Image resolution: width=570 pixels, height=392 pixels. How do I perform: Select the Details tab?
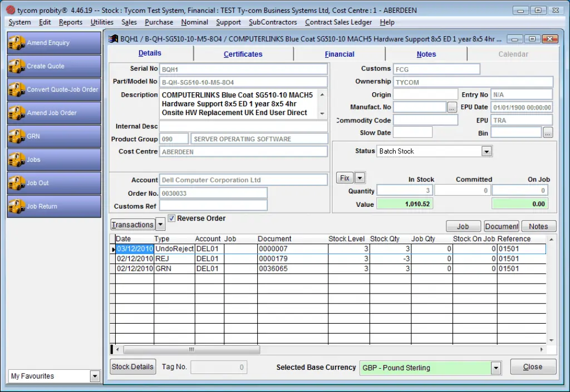[x=150, y=53]
